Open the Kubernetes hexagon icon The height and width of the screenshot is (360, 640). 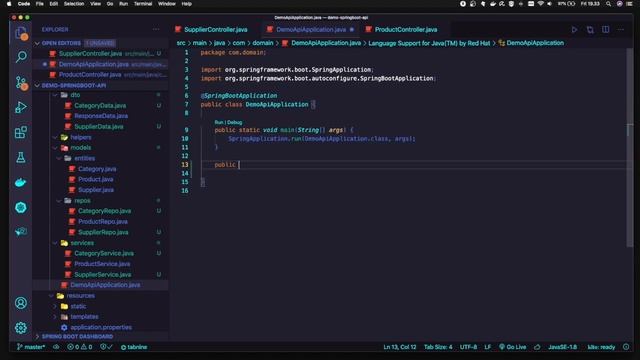pos(21,207)
